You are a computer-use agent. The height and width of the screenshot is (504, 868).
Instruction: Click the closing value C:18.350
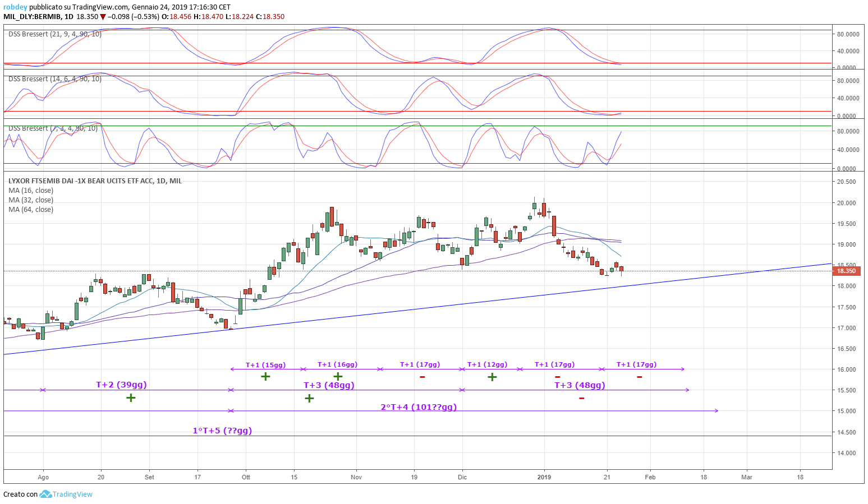click(x=270, y=17)
